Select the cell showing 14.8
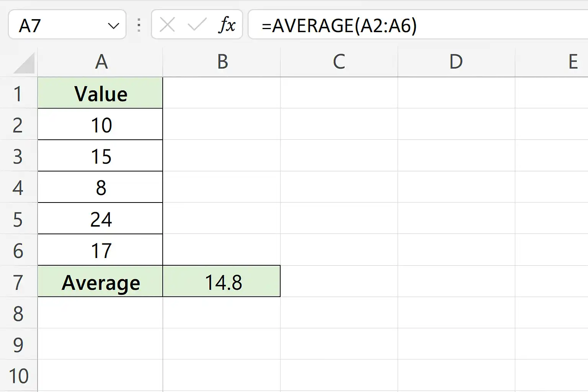Image resolution: width=588 pixels, height=392 pixels. point(222,281)
